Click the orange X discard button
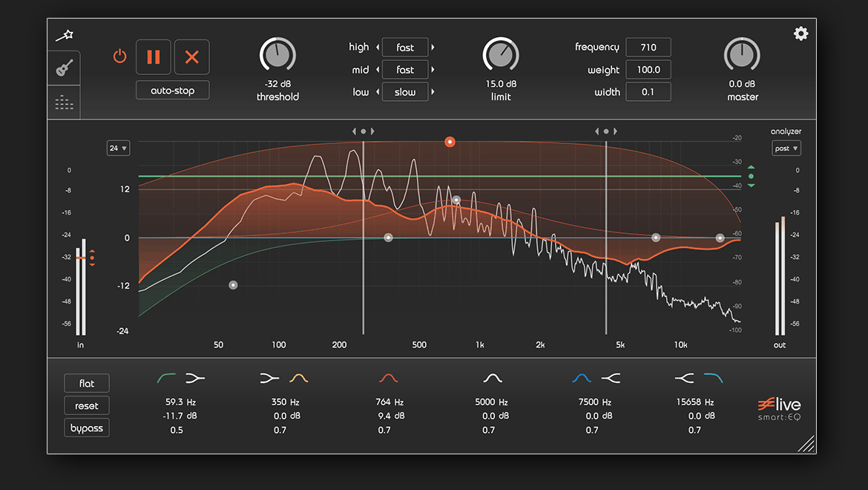This screenshot has width=868, height=490. 191,57
